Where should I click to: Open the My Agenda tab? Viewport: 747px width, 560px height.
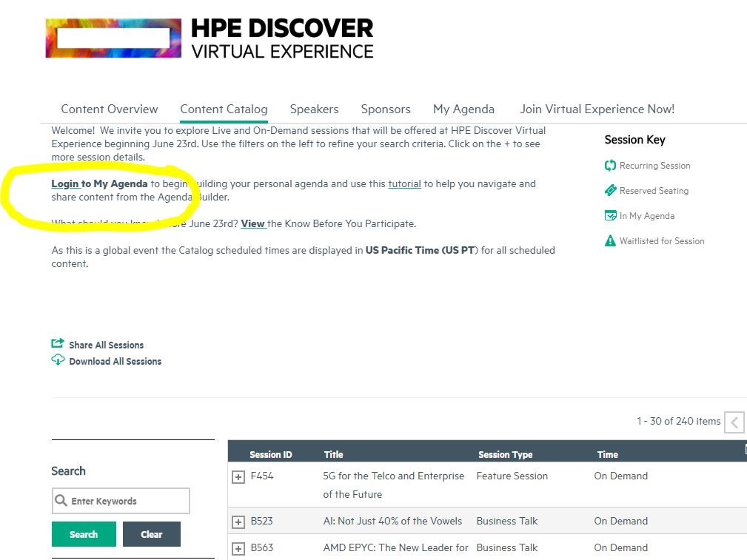point(463,109)
